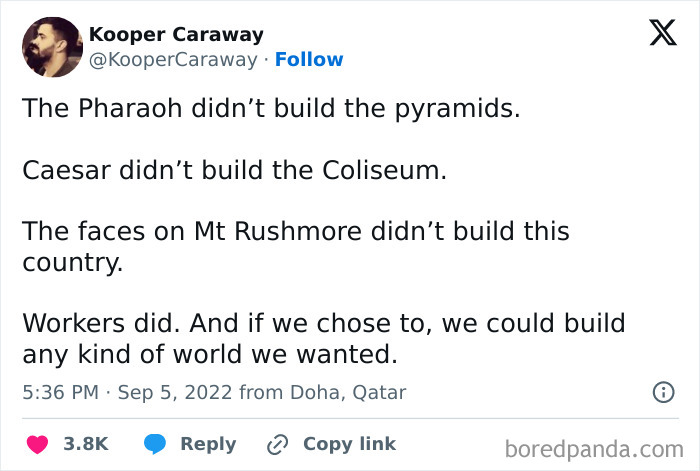700x471 pixels.
Task: Follow Kooper Caraway
Action: 309,60
